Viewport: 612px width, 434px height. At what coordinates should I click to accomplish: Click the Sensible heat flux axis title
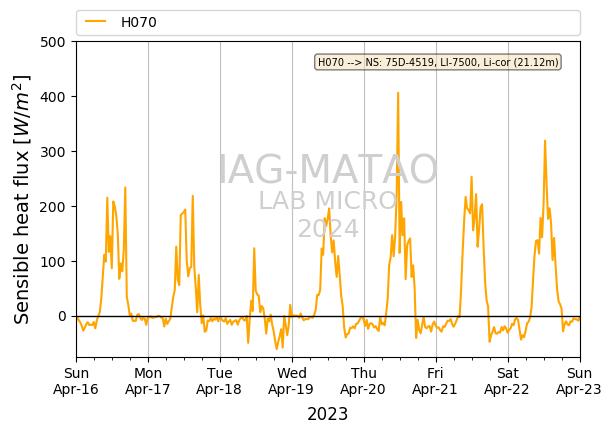21,199
